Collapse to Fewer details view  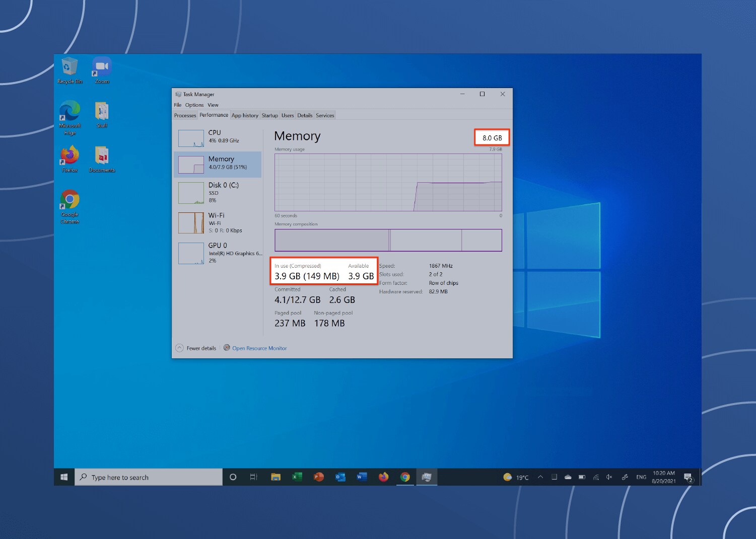(196, 348)
